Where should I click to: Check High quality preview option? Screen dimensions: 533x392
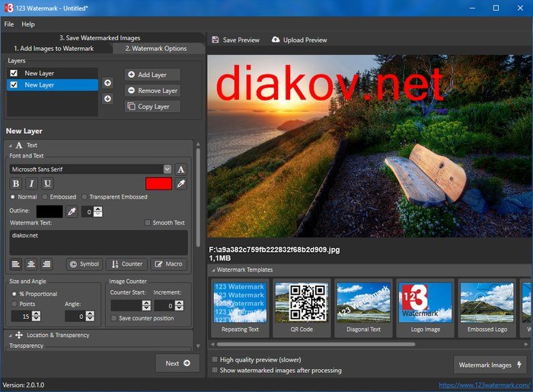(215, 359)
